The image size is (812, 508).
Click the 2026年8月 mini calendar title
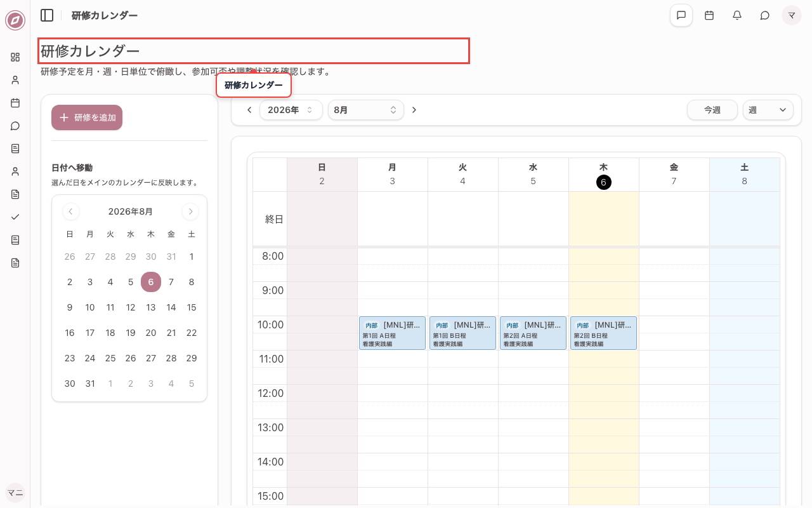(131, 211)
